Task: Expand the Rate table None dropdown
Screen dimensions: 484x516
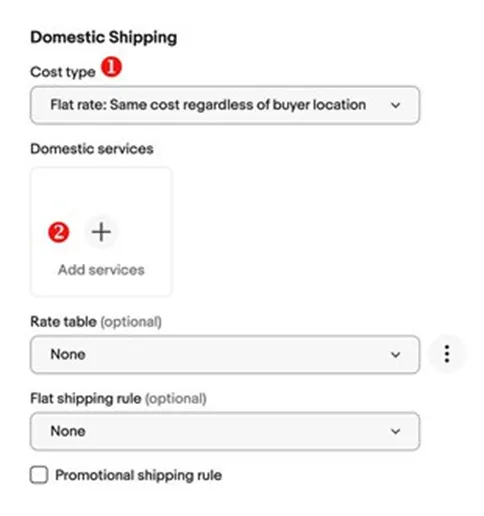Action: pos(225,355)
